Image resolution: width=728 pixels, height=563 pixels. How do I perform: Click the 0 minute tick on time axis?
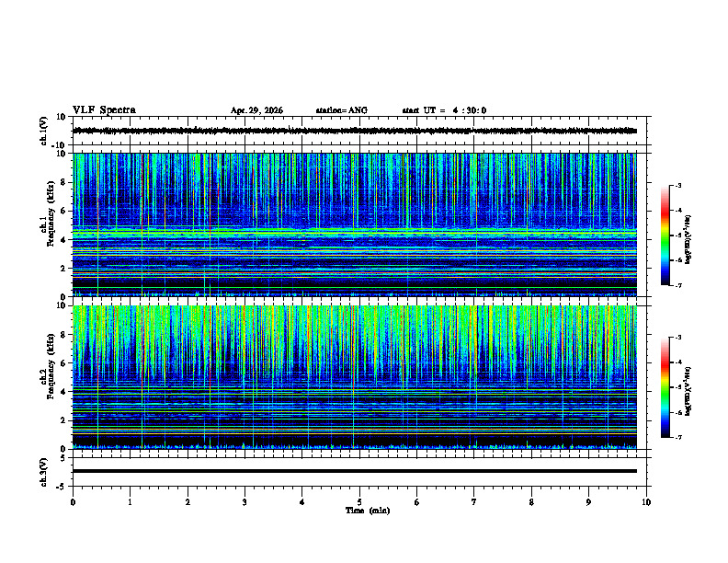click(x=73, y=502)
